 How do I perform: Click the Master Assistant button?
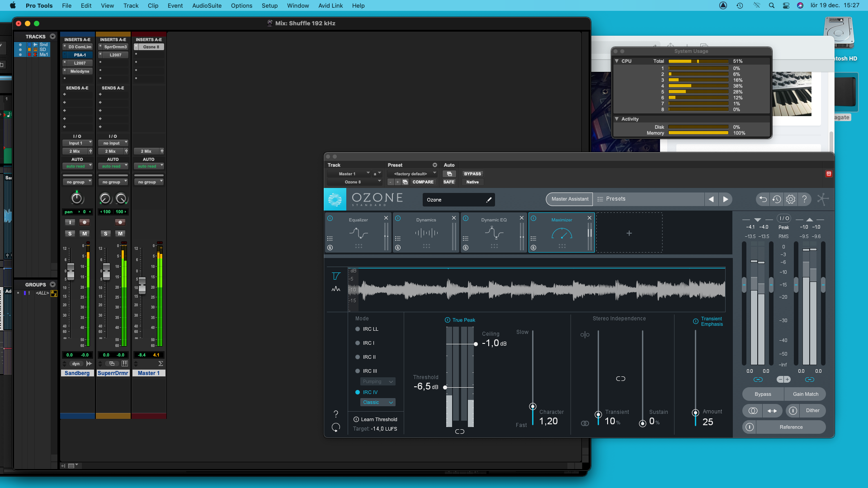click(x=570, y=199)
